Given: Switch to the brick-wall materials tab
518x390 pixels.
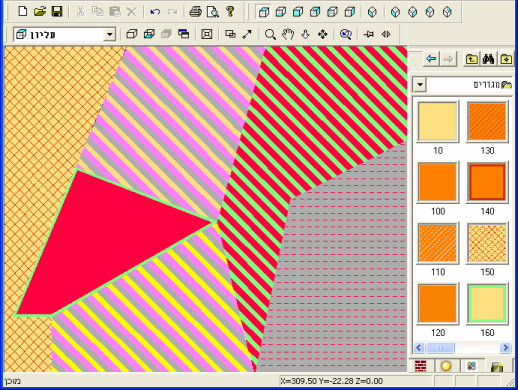Looking at the screenshot, I should tap(421, 366).
